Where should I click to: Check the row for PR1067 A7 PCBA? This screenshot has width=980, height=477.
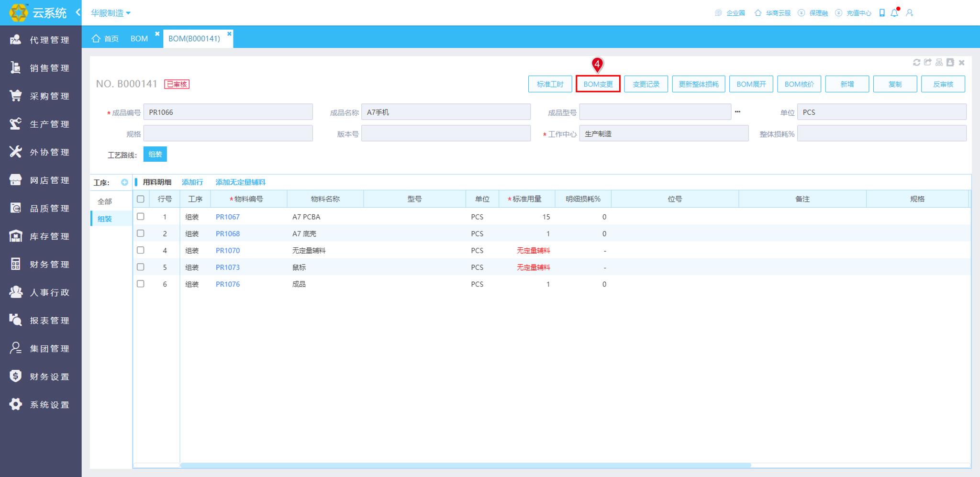pos(141,216)
